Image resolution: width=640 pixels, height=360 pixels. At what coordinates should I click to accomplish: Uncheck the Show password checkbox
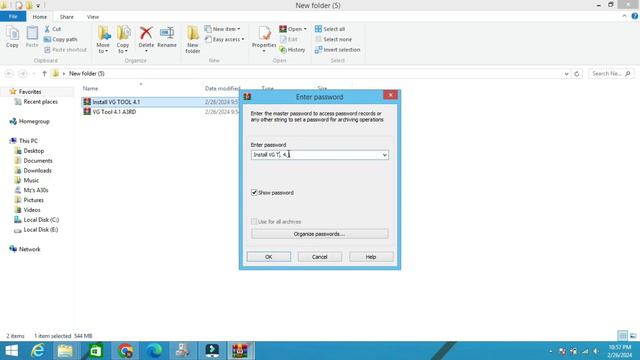254,192
